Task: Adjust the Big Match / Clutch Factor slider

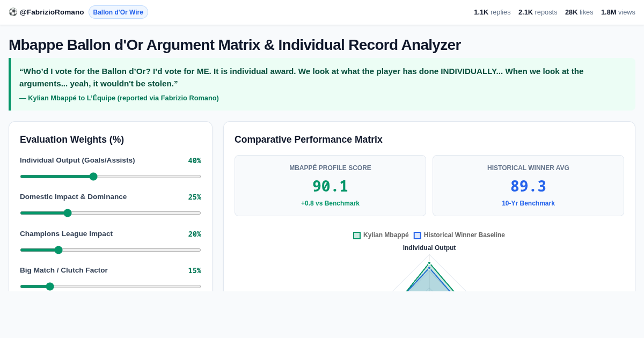Action: coord(111,286)
